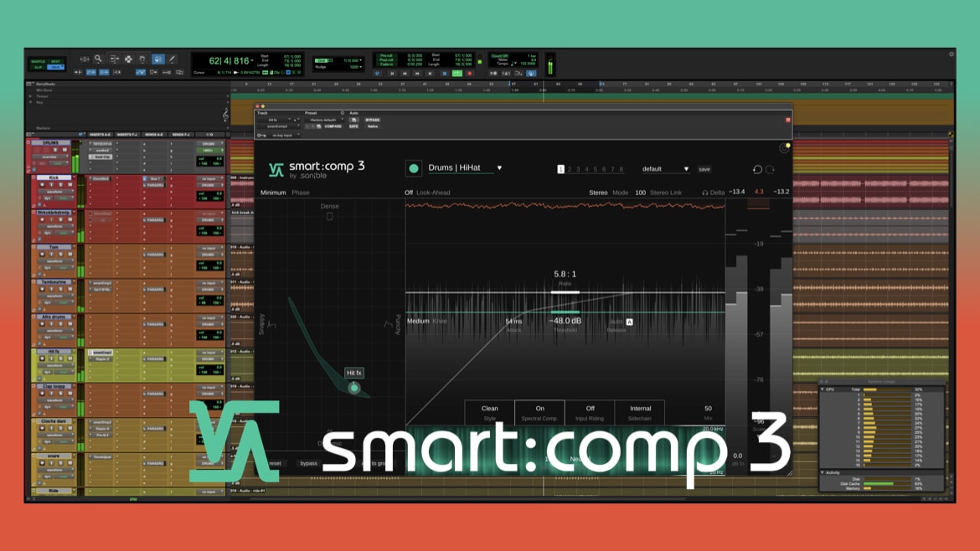Open the no key input dropdown

[x=283, y=135]
